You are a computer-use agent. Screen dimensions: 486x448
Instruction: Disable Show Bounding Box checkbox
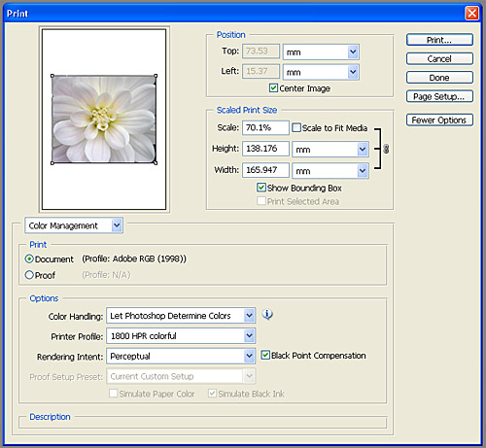(x=261, y=188)
